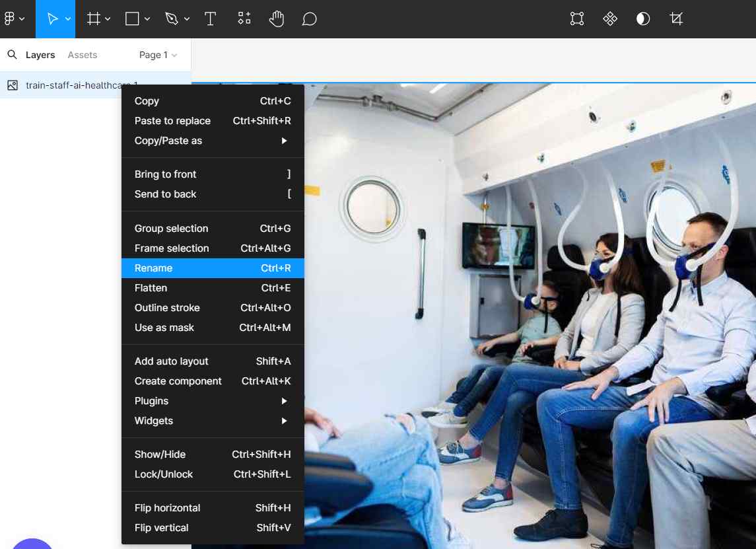
Task: Select the Frame tool
Action: (x=94, y=19)
